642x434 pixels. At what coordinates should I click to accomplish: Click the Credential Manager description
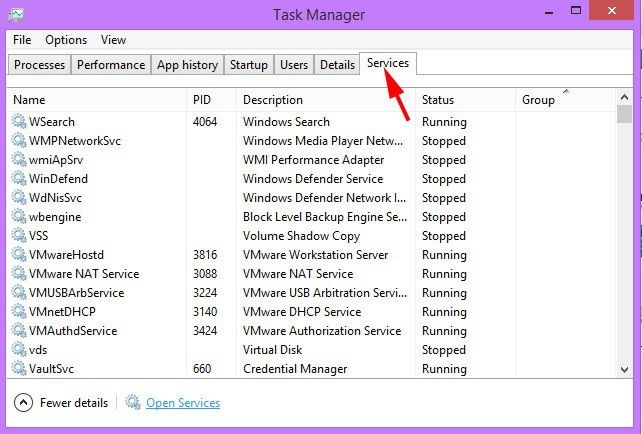295,369
